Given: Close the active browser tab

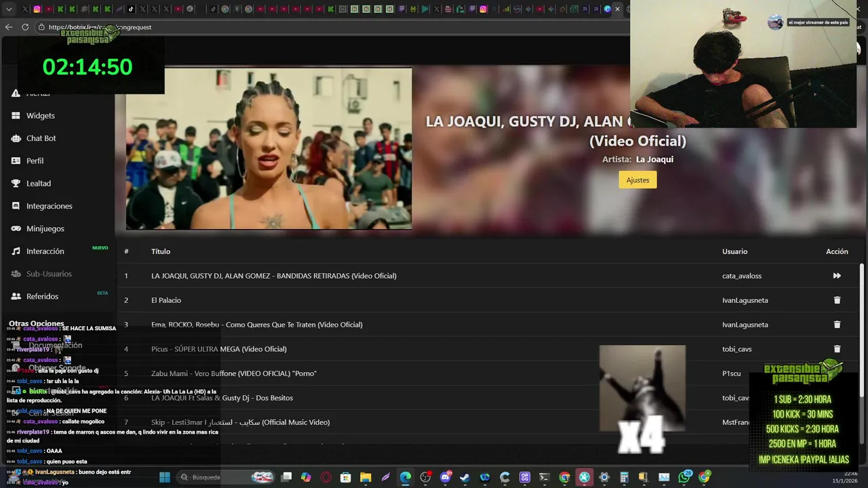Looking at the screenshot, I should pos(617,9).
